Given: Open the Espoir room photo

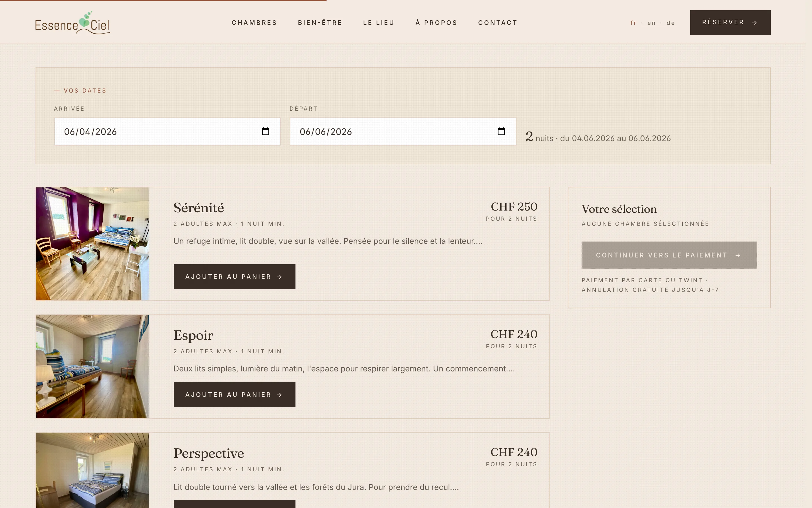Looking at the screenshot, I should [92, 367].
